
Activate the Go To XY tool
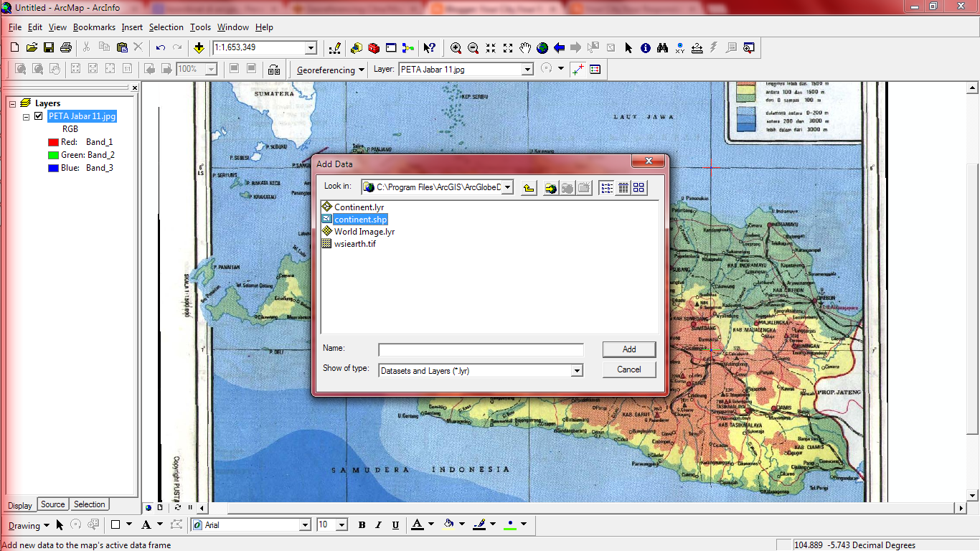[x=679, y=47]
